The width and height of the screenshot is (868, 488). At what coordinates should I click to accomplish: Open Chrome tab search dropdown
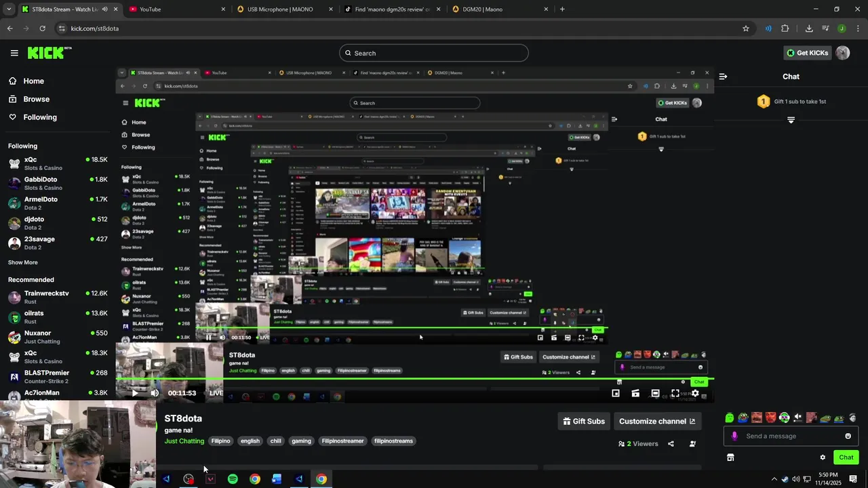[9, 9]
